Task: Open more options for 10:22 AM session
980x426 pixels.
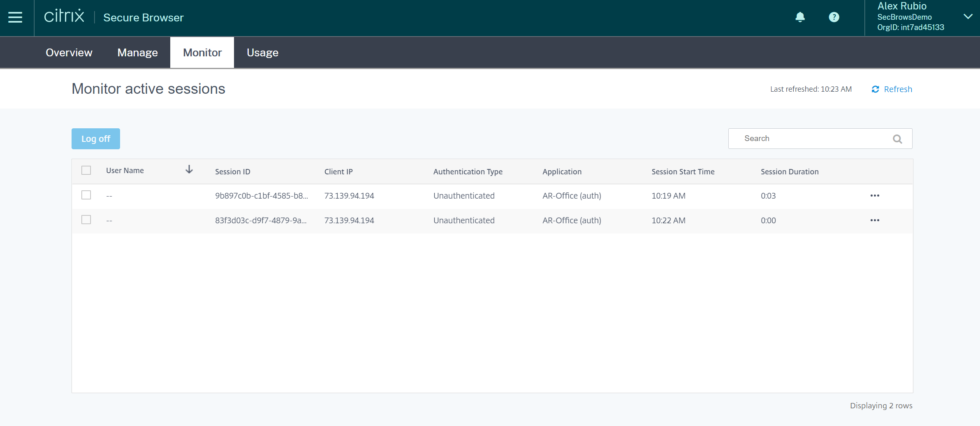Action: click(875, 220)
